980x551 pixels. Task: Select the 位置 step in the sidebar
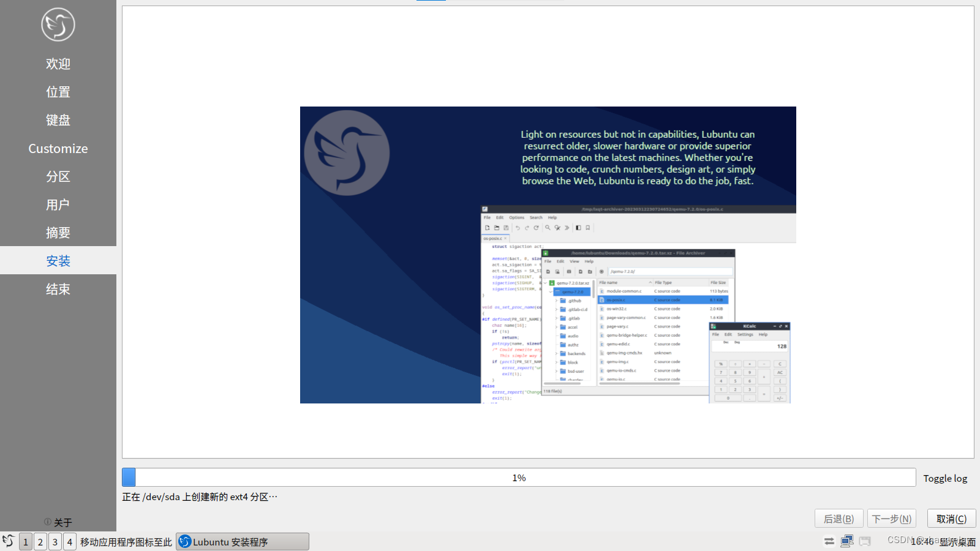tap(58, 92)
